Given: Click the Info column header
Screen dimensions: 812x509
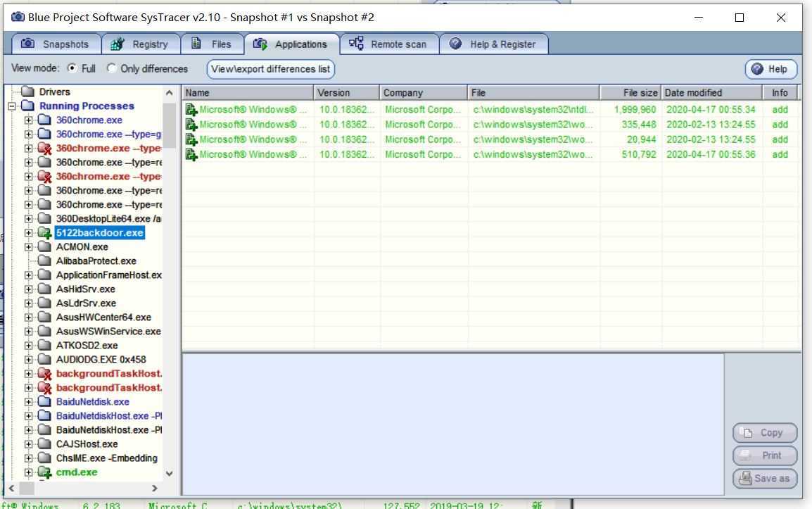Looking at the screenshot, I should tap(780, 93).
